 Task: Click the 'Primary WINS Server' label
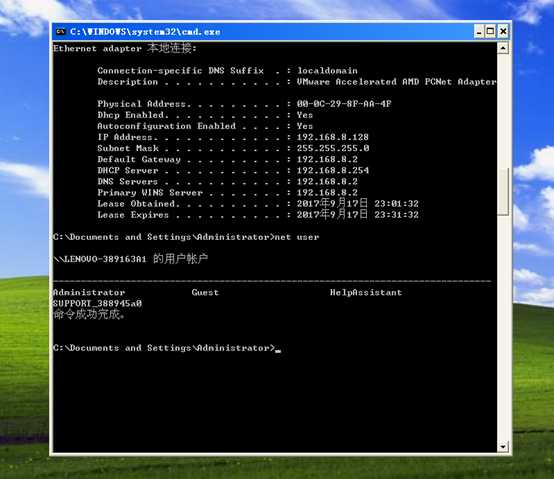(x=150, y=193)
